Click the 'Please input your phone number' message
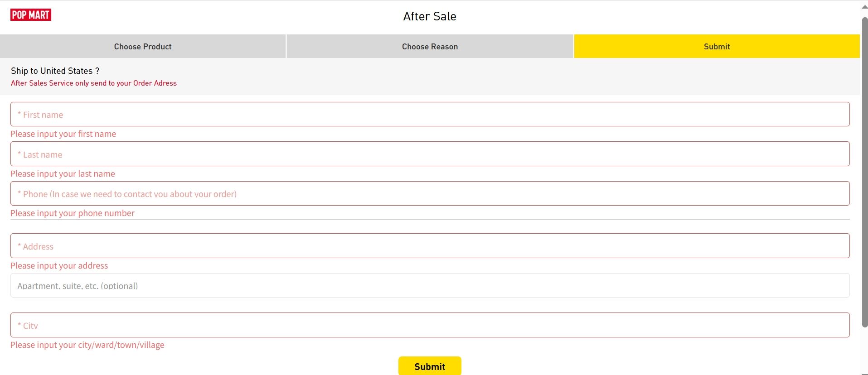The width and height of the screenshot is (868, 375). pyautogui.click(x=72, y=213)
